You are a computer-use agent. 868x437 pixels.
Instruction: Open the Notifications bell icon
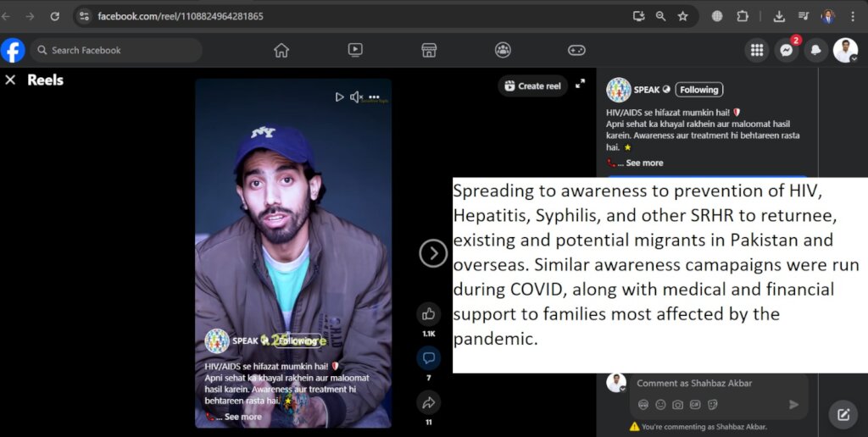(815, 50)
